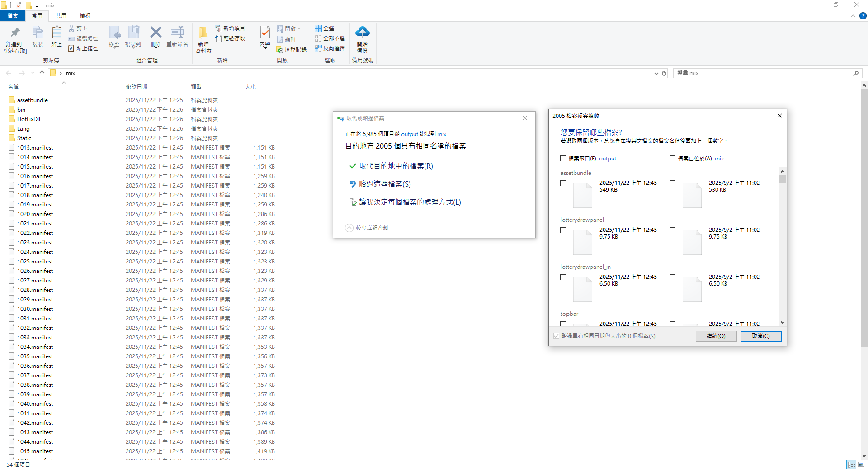The image size is (868, 469).
Task: Open the Easy Access dropdown
Action: [x=232, y=38]
